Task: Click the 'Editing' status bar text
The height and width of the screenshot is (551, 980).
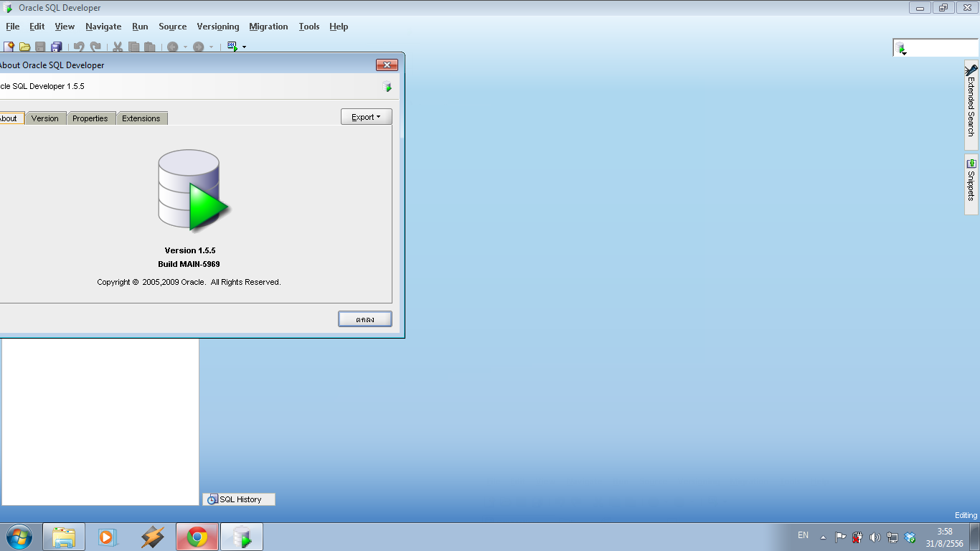Action: pyautogui.click(x=966, y=515)
